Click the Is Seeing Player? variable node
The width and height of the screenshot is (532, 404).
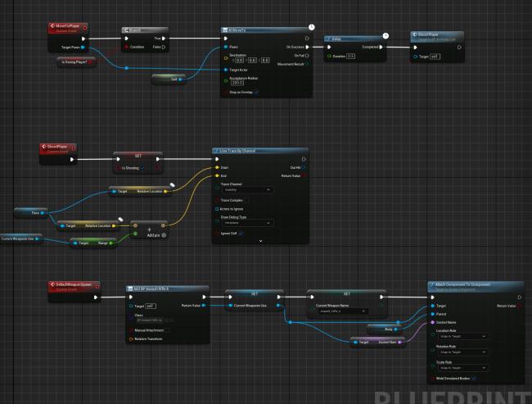click(x=76, y=62)
